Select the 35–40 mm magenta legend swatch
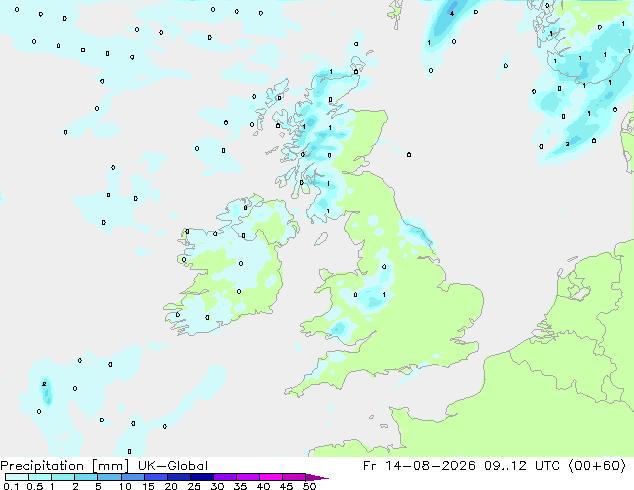This screenshot has width=634, height=490. [247, 477]
